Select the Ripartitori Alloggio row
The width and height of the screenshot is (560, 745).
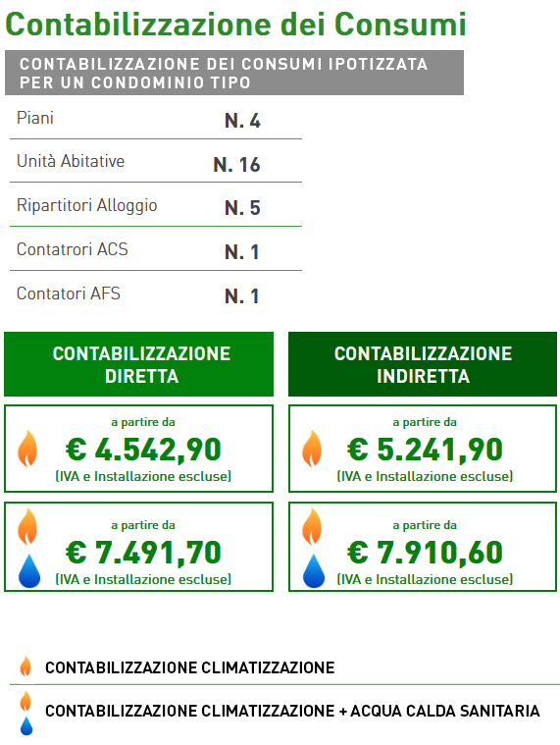tap(156, 205)
